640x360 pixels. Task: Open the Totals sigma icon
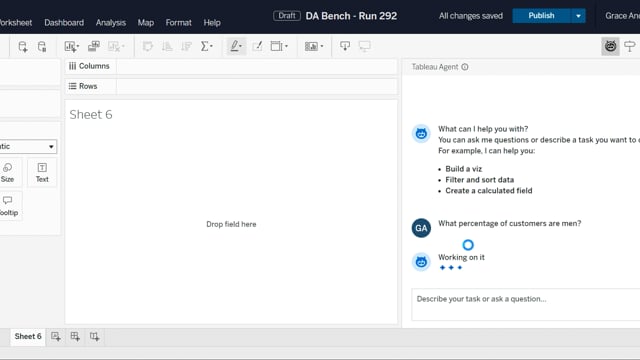click(207, 46)
